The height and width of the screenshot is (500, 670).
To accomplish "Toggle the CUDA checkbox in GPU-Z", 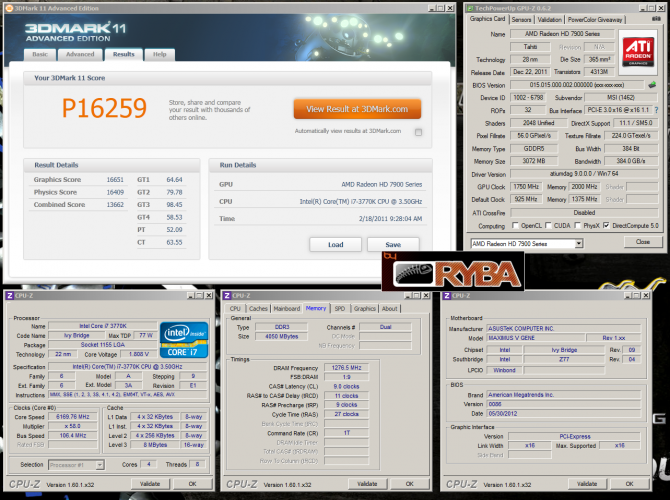I will click(548, 225).
